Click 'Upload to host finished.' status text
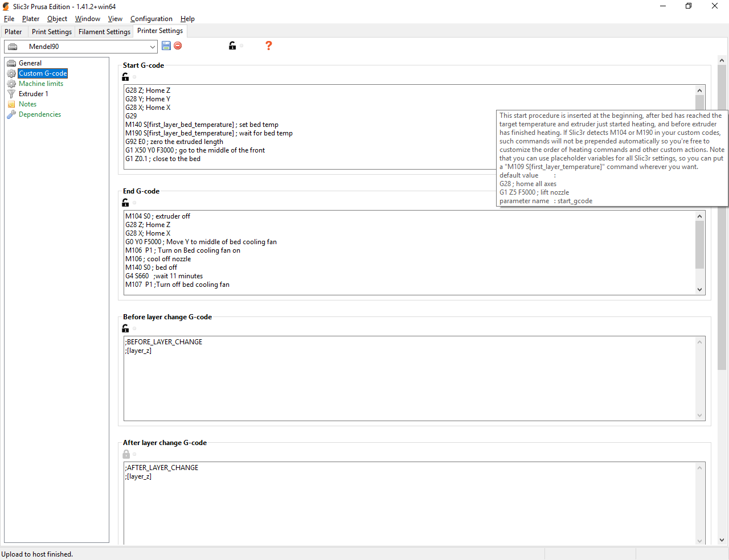This screenshot has height=560, width=729. (x=37, y=554)
